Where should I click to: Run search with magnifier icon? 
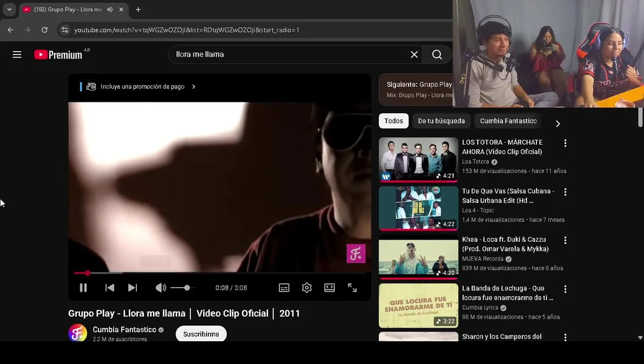click(x=437, y=55)
